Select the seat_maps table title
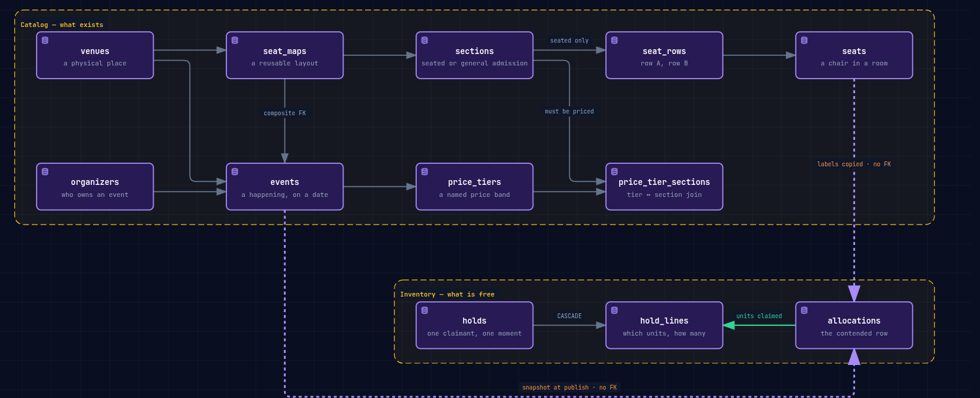 (285, 52)
